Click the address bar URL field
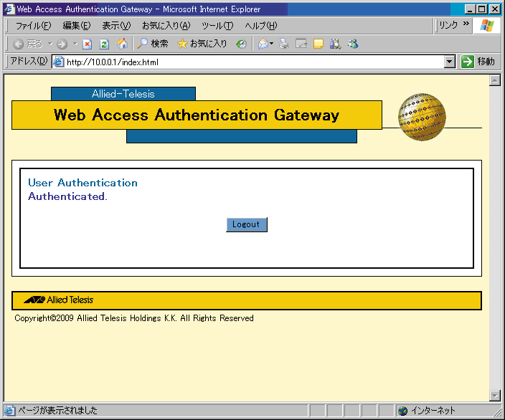The image size is (505, 420). (x=251, y=62)
